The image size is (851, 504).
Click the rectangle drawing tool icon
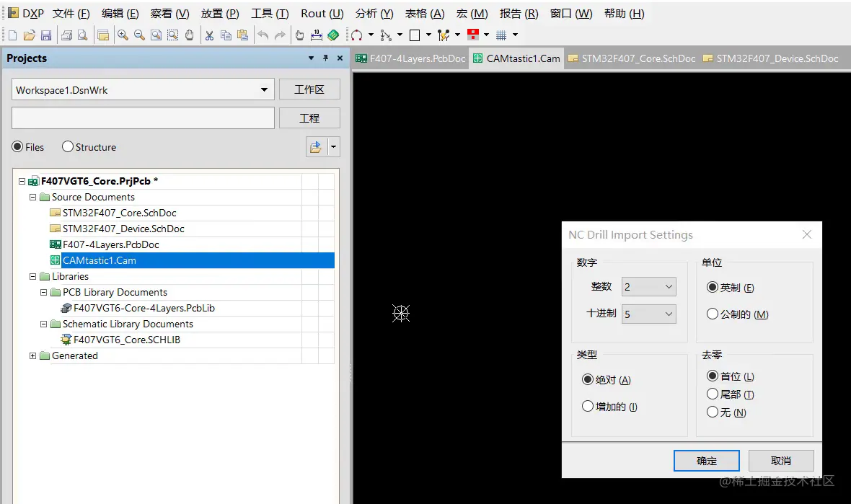click(x=415, y=35)
